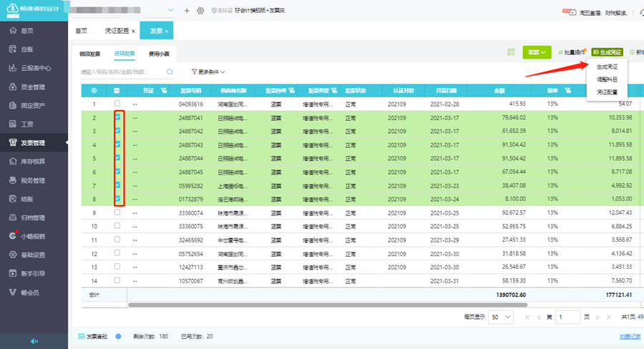The width and height of the screenshot is (644, 349).
Task: Check the checkbox for row 1
Action: (x=117, y=104)
